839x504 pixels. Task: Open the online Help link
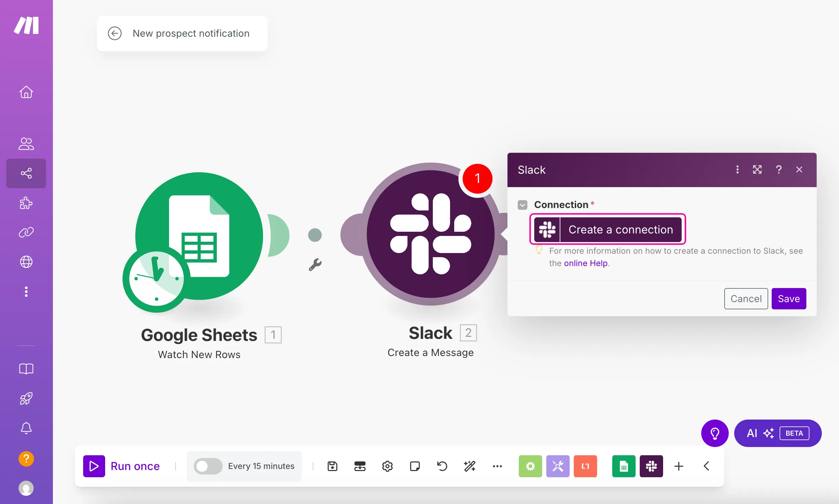click(585, 263)
